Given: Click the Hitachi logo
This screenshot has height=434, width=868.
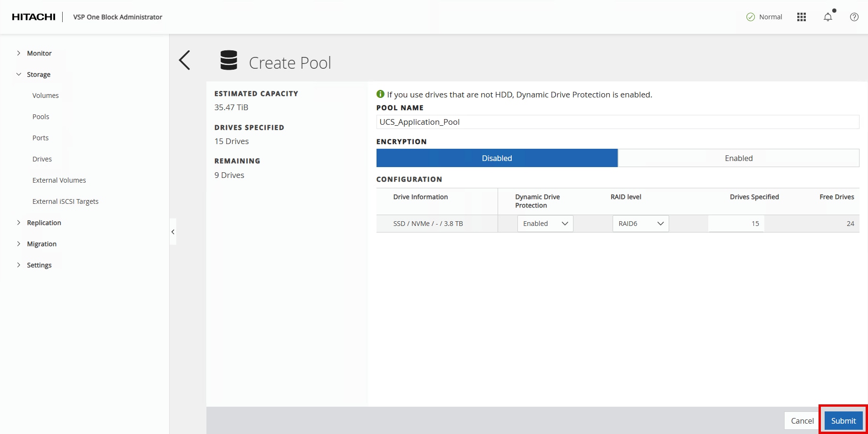Looking at the screenshot, I should click(x=33, y=17).
